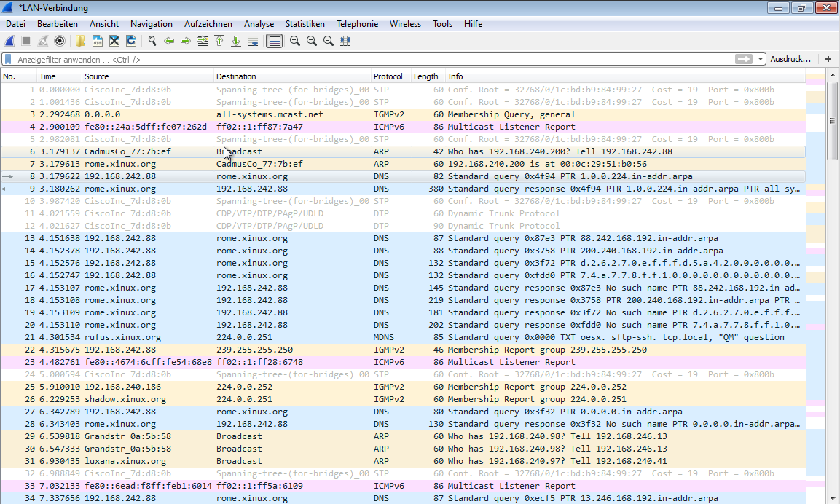Zoom in on the packet list
840x504 pixels.
294,41
